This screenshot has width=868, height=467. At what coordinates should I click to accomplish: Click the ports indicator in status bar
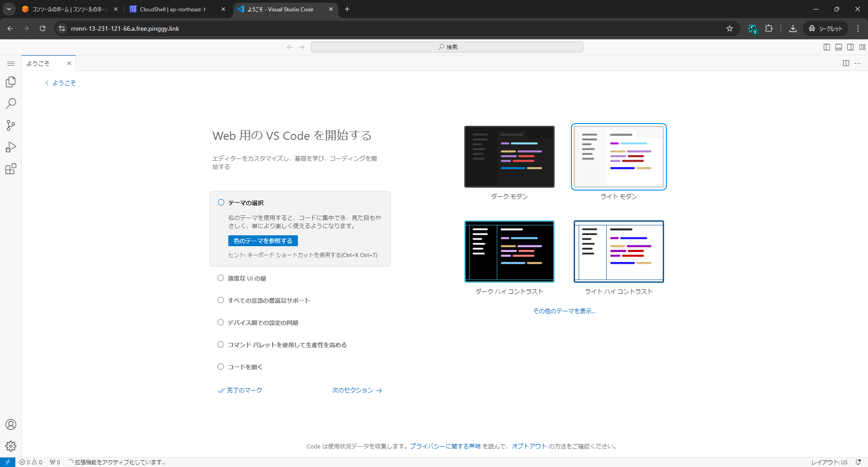tap(55, 462)
